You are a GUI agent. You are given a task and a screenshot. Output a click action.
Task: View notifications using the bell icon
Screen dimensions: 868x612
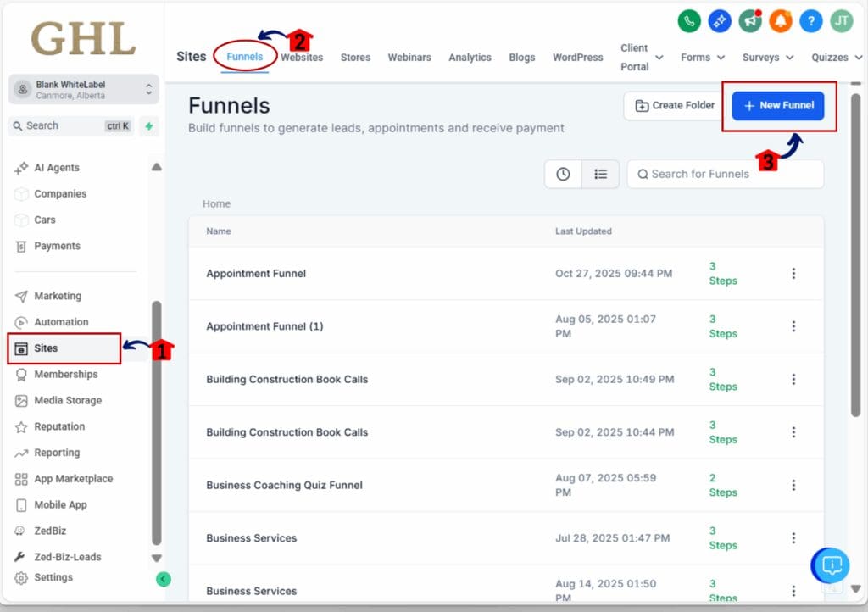click(x=780, y=21)
